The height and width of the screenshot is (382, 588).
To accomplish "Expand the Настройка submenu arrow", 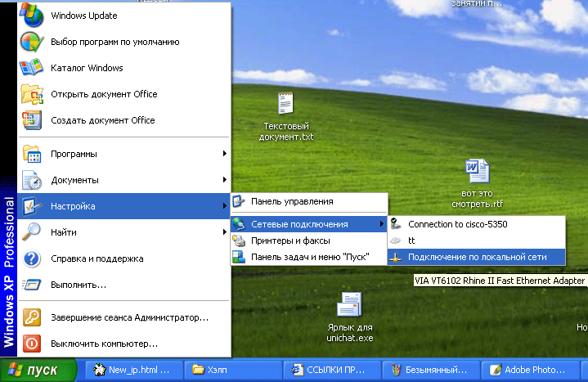I will tap(224, 205).
